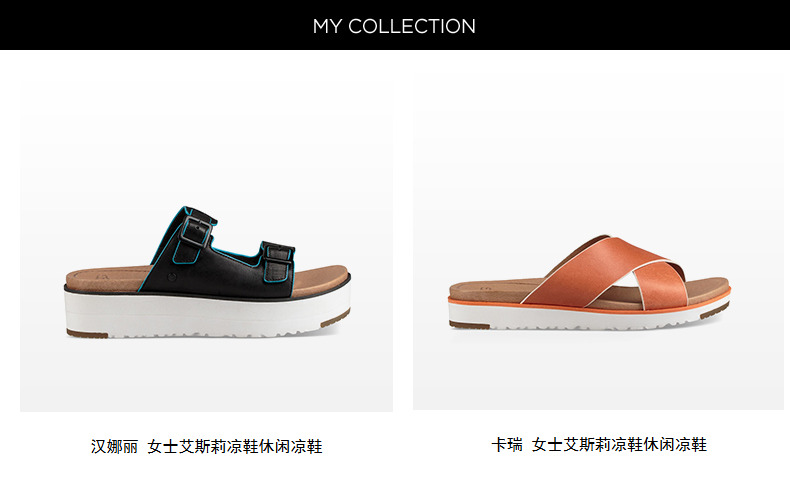Click the lower front buckle on black sandal
This screenshot has width=790, height=497.
278,262
